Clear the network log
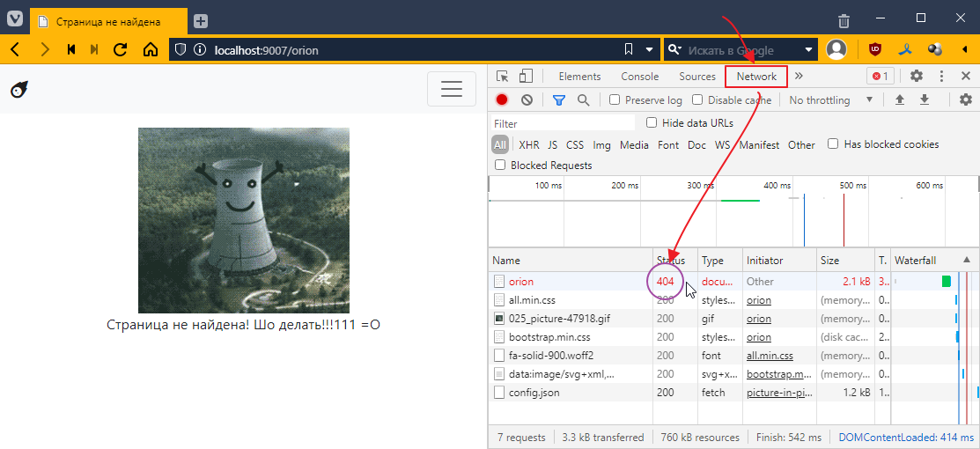 [527, 100]
